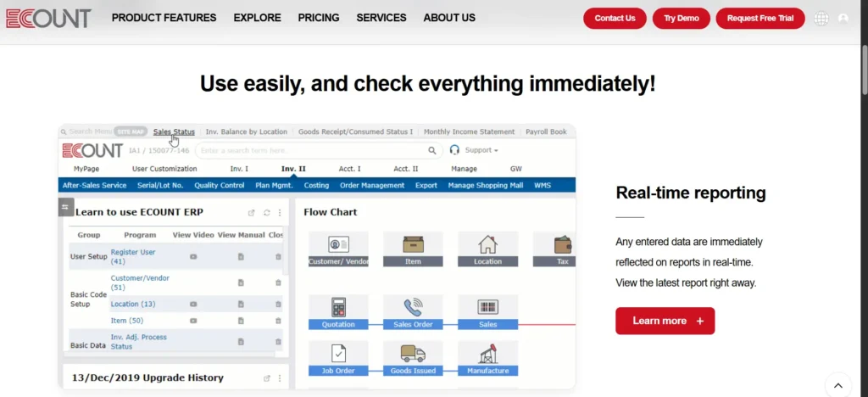Open the Customer/Vendor (51) link
The image size is (868, 397).
point(140,283)
